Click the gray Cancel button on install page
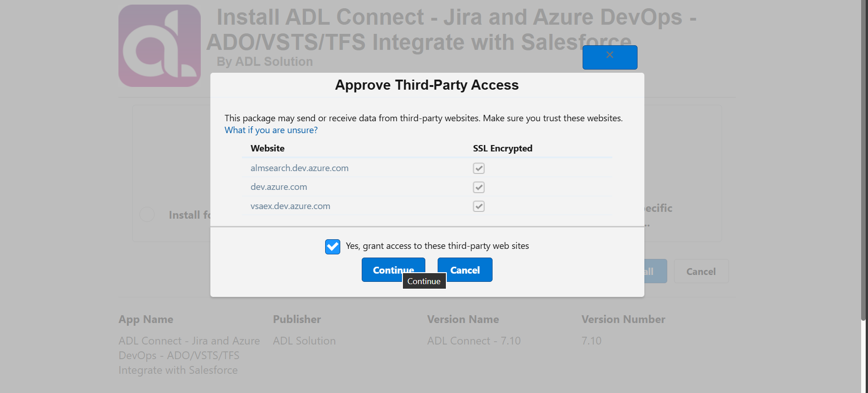Image resolution: width=868 pixels, height=393 pixels. [x=701, y=271]
